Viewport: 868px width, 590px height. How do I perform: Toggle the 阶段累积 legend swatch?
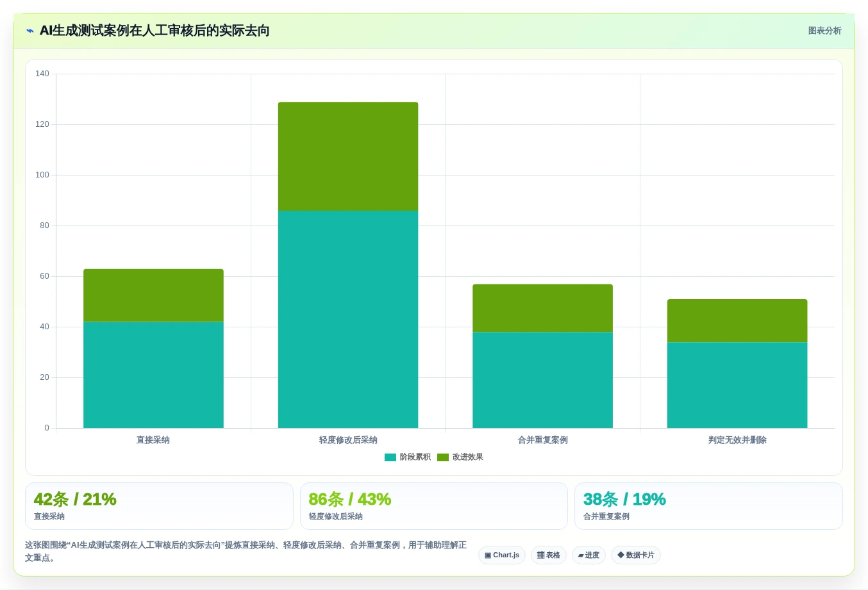(390, 457)
